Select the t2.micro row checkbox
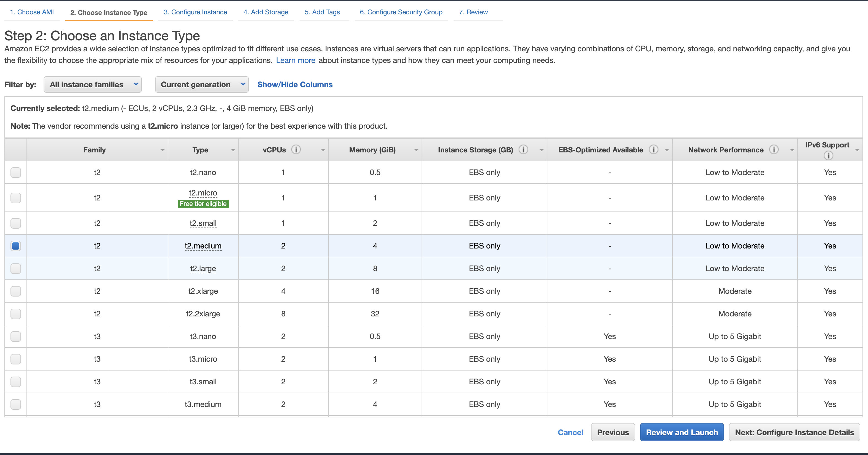This screenshot has width=868, height=455. 15,198
